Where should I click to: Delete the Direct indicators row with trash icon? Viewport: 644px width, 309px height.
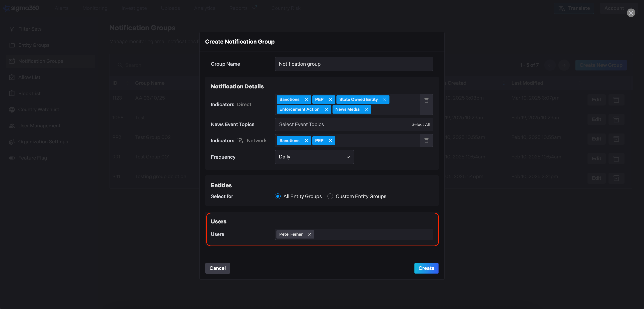click(426, 100)
